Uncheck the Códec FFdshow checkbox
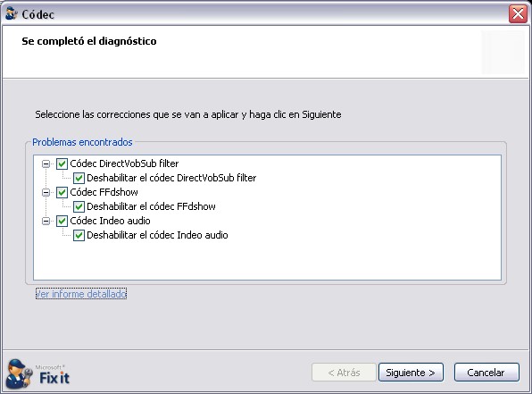 (x=62, y=193)
